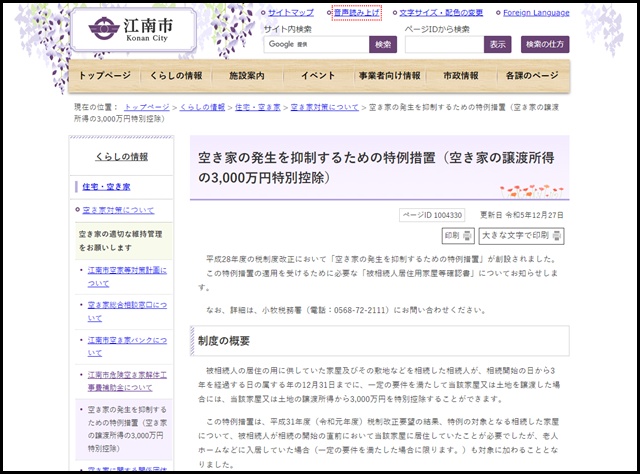
Task: Click the ページID 1004330 label
Action: click(x=432, y=215)
